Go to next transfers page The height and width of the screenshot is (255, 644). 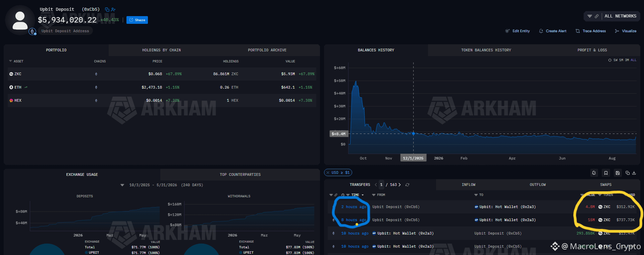point(399,185)
